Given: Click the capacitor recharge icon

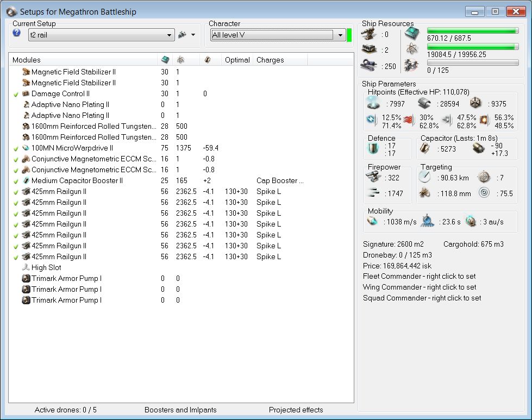Looking at the screenshot, I should pos(478,148).
